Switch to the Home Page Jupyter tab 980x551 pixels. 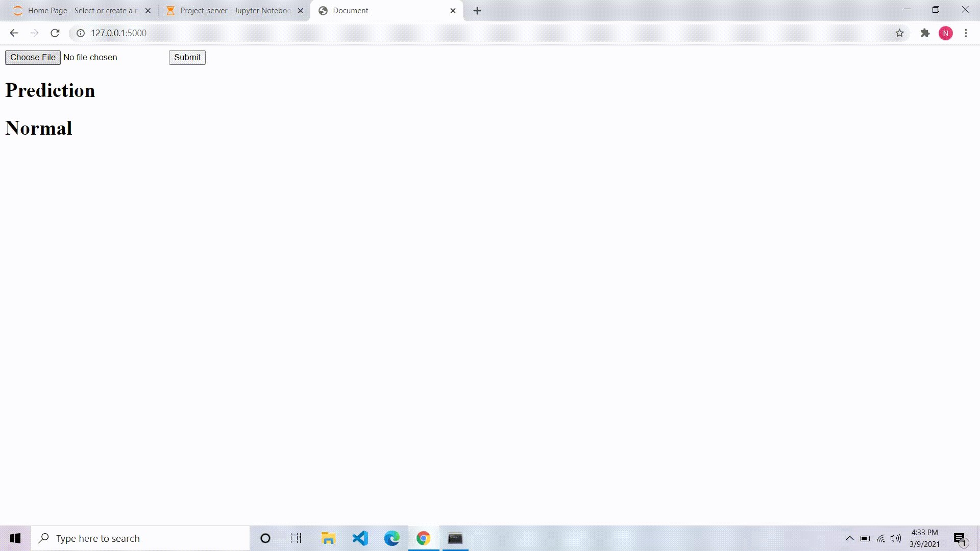pos(77,11)
